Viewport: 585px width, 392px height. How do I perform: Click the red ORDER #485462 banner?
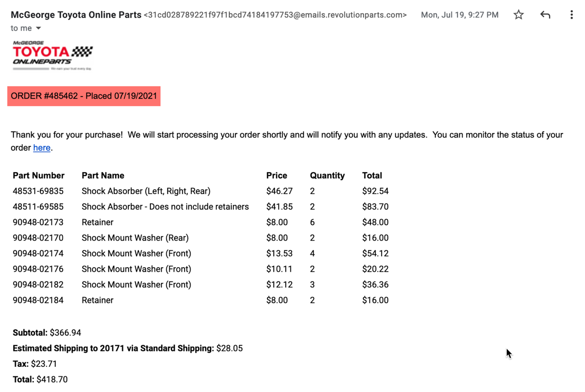(x=84, y=96)
